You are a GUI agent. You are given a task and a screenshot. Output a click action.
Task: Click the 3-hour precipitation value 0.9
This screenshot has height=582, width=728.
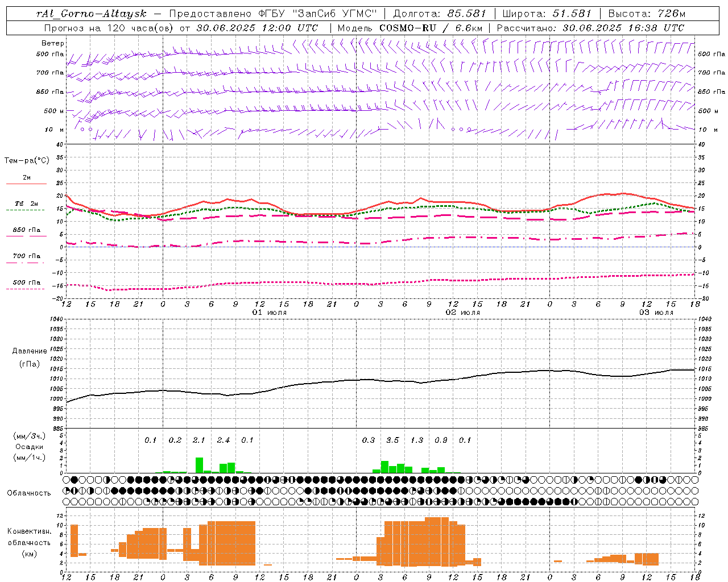441,440
